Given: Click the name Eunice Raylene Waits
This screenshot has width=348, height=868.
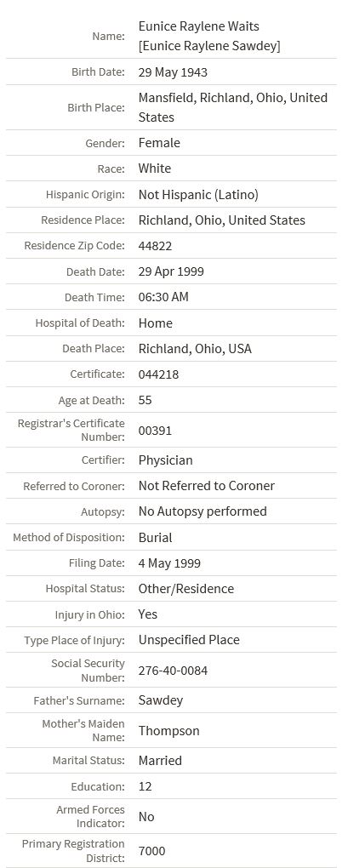Looking at the screenshot, I should [198, 26].
